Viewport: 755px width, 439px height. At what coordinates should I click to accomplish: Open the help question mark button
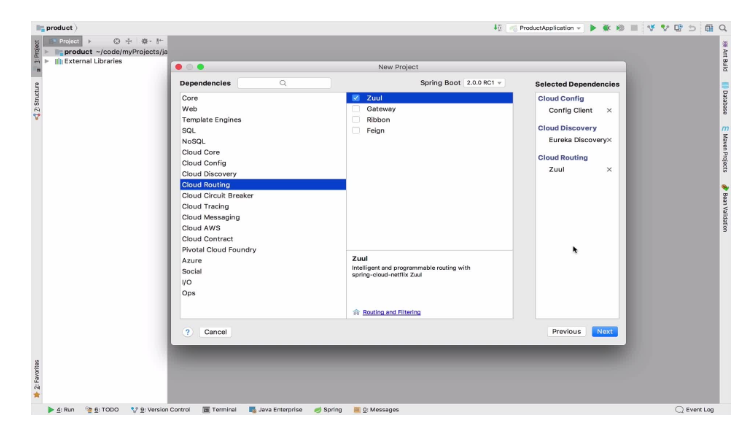point(187,332)
